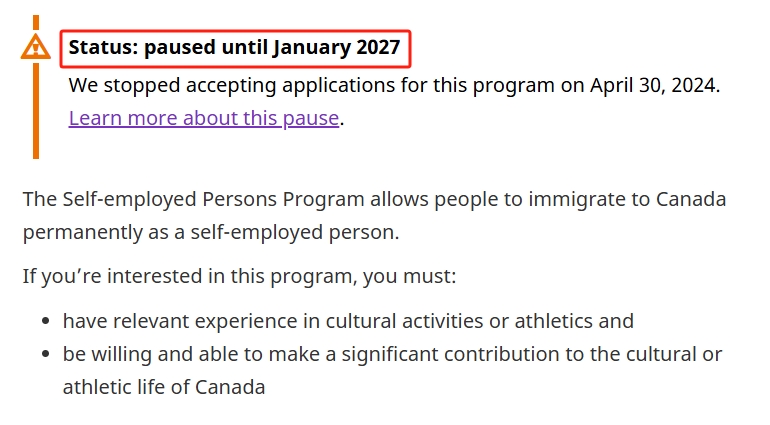Screen dimensions: 770x425
Task: Click the bullet dot before 'have relevant experience'
Action: coord(46,321)
